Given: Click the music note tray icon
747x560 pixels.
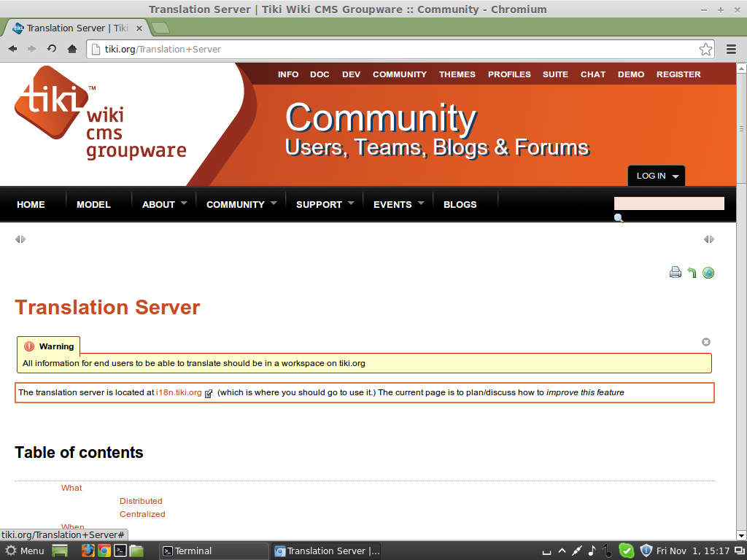Looking at the screenshot, I should click(592, 551).
